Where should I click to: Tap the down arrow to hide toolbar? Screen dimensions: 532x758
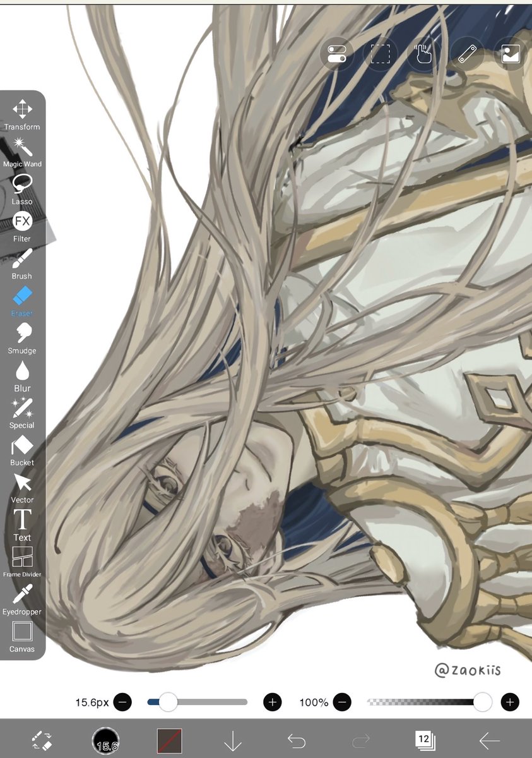pyautogui.click(x=233, y=740)
